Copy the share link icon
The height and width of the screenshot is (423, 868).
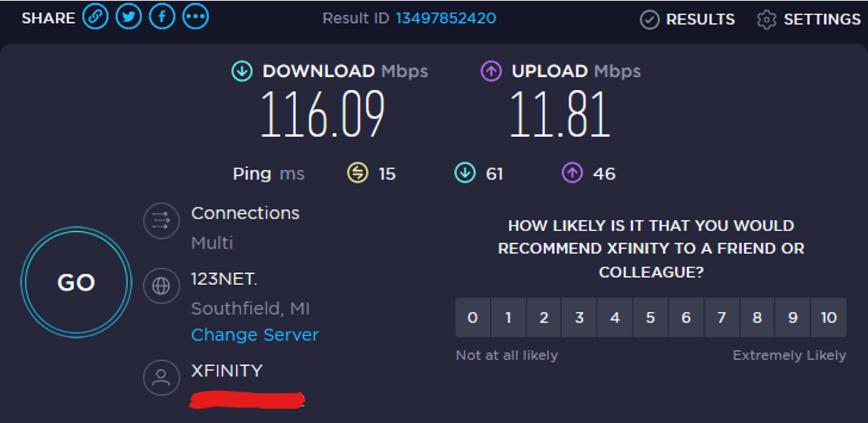(x=95, y=17)
